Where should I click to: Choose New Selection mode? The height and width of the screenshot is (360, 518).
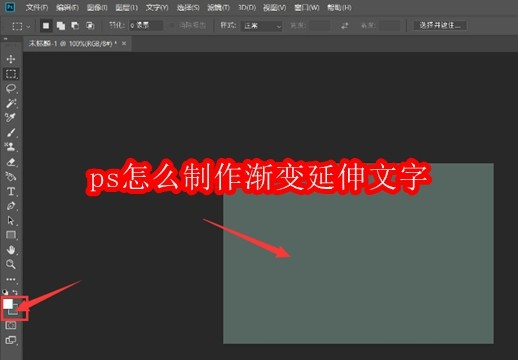coord(46,26)
